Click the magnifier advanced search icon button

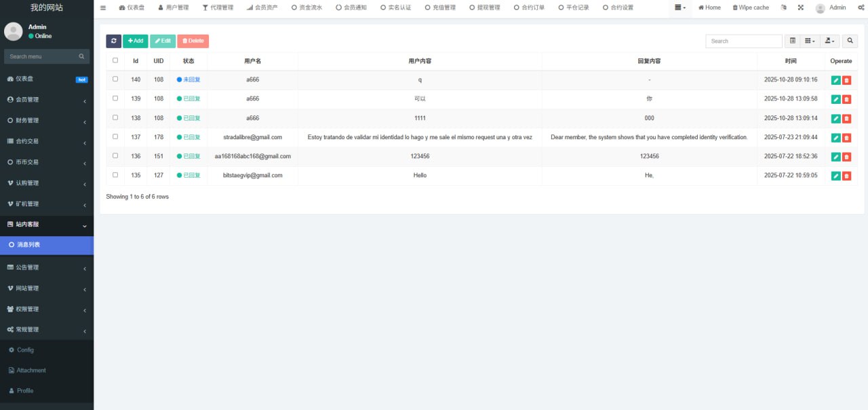[x=850, y=41]
